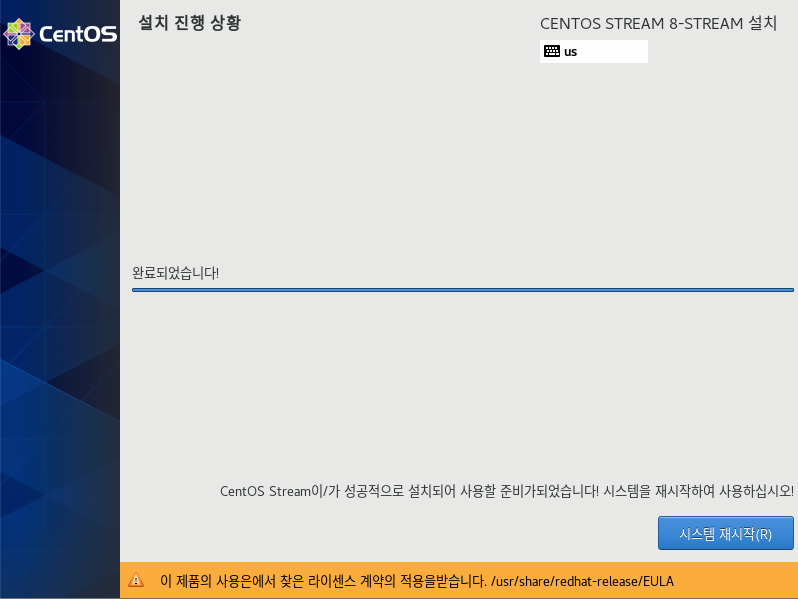Click the CentOS logo in sidebar
798x599 pixels.
[x=60, y=34]
